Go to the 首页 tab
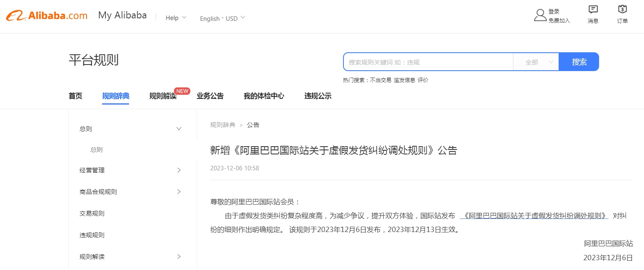 75,96
